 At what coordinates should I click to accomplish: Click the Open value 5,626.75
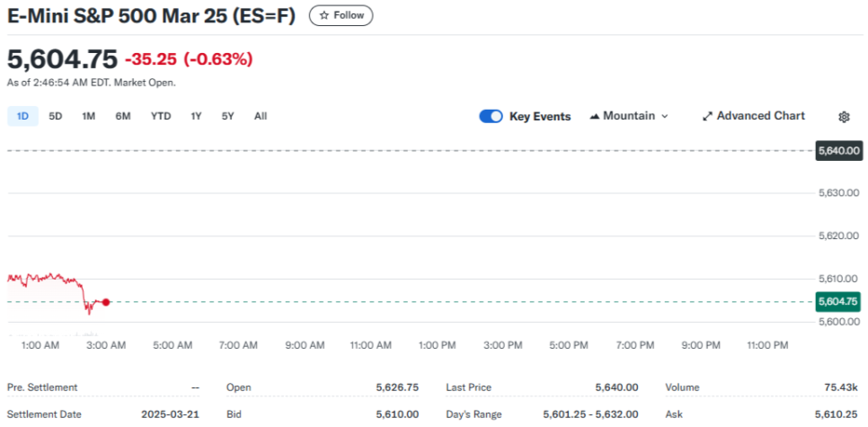(x=397, y=387)
